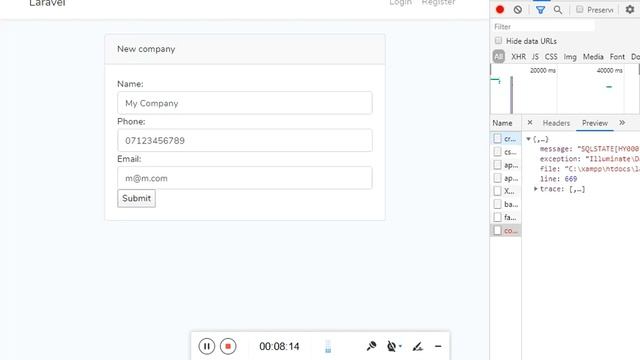This screenshot has height=360, width=640.
Task: Collapse the root JSON object in Preview
Action: coord(528,139)
